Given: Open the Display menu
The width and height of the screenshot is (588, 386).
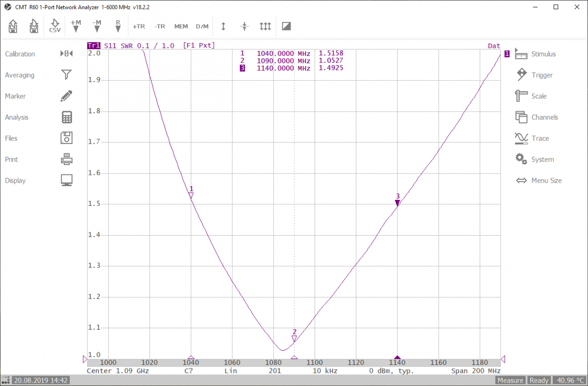Looking at the screenshot, I should (x=39, y=180).
